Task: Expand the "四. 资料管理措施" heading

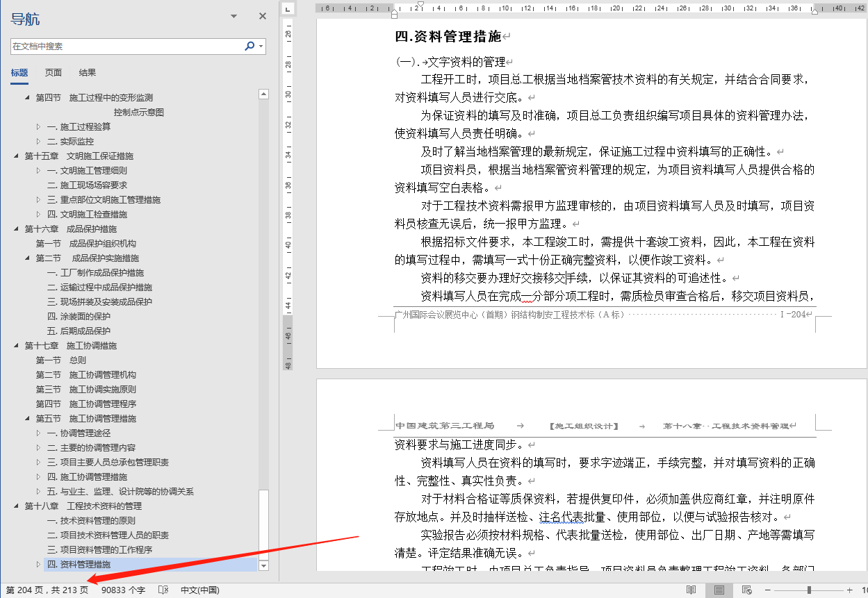Action: point(40,565)
